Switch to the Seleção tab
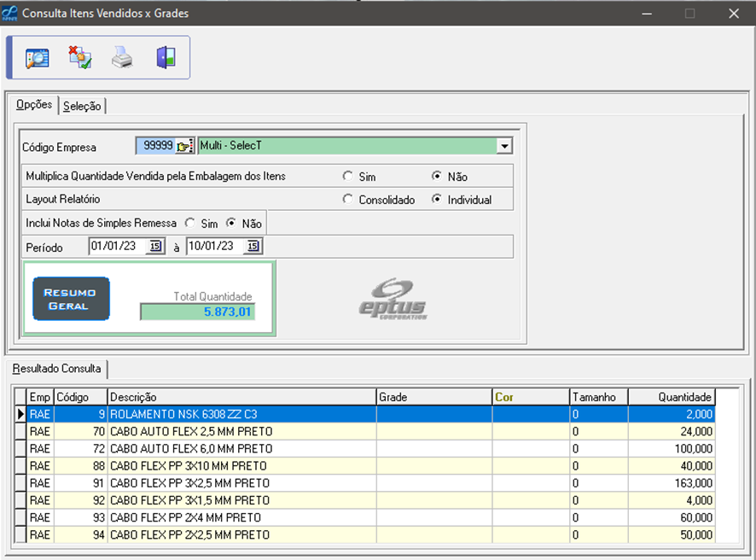The width and height of the screenshot is (756, 560). click(x=82, y=106)
